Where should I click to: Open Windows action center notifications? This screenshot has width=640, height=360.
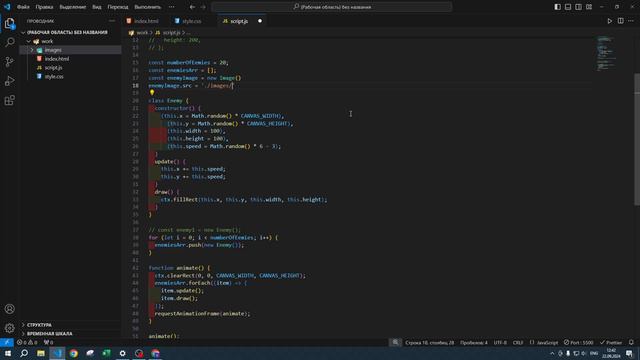click(x=629, y=353)
